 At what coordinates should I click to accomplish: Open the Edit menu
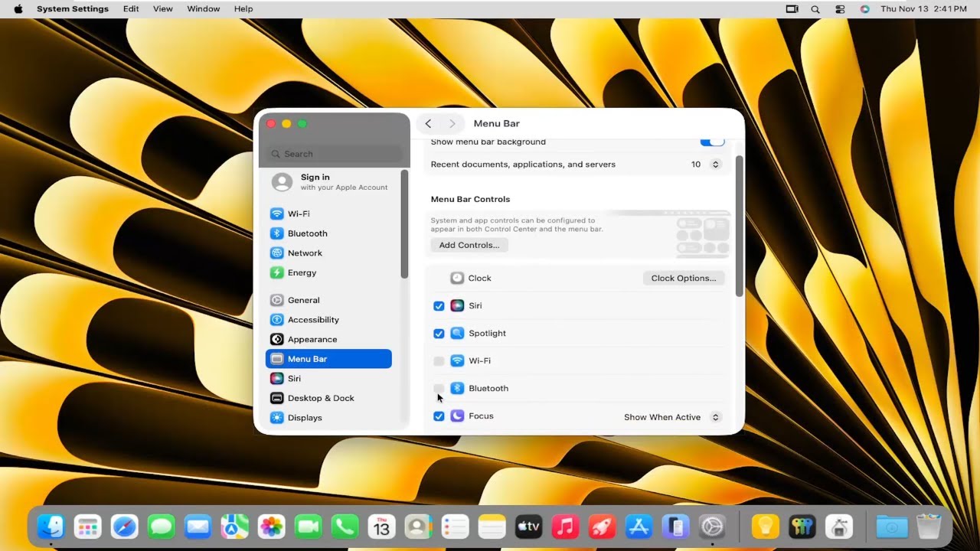[x=131, y=9]
